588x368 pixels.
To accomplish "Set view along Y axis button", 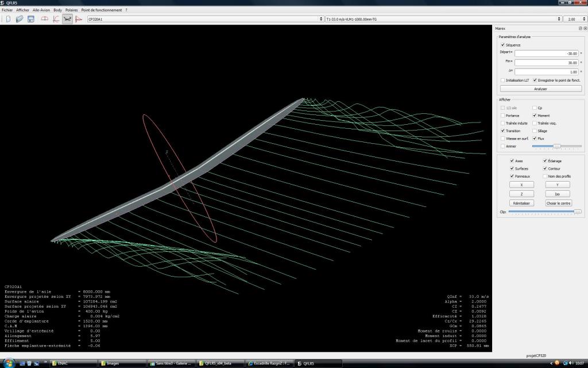I will (558, 185).
